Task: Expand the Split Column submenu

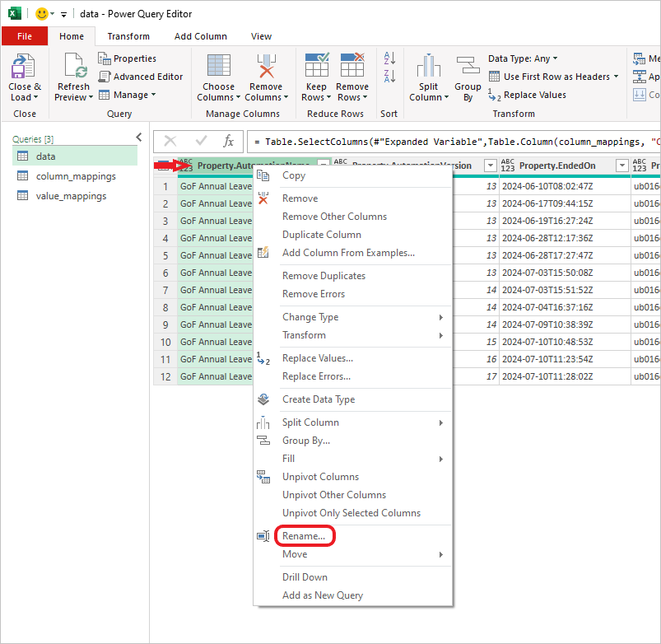Action: click(440, 422)
